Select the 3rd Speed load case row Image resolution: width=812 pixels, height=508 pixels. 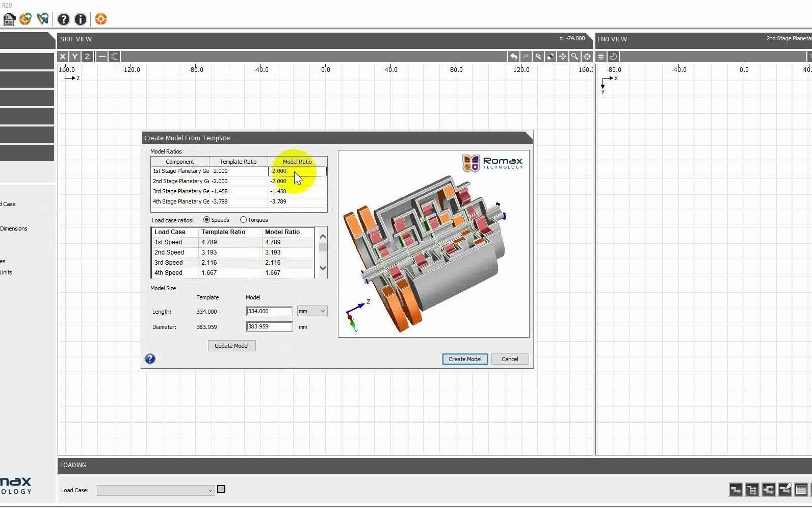(233, 263)
